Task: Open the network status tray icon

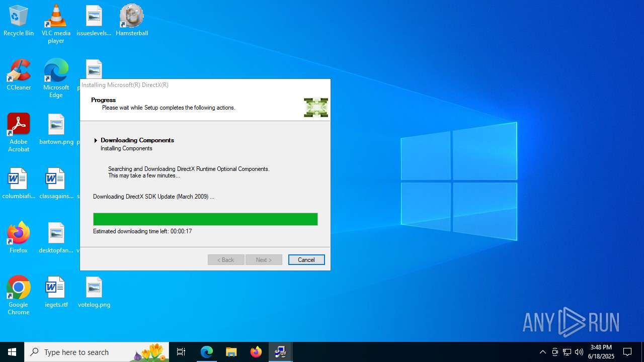Action: (567, 352)
